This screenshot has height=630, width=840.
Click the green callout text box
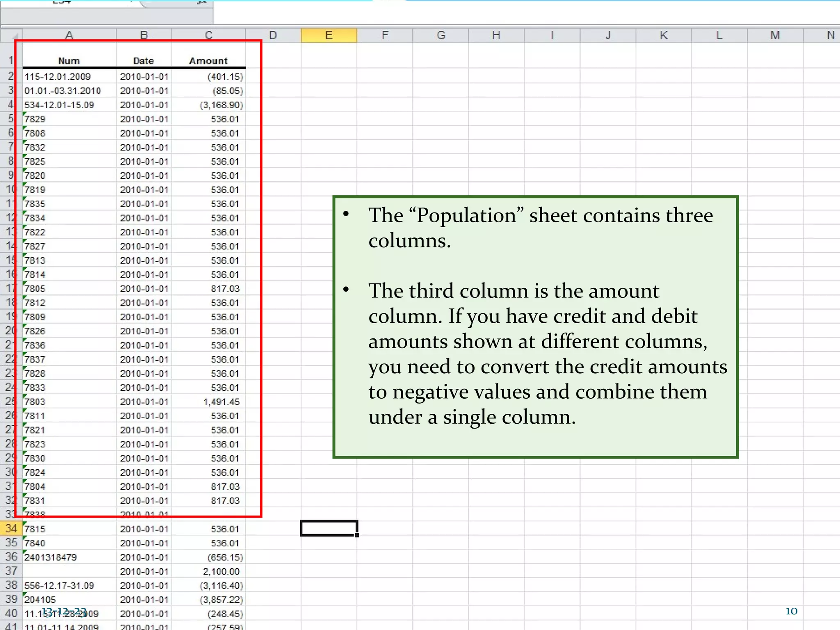[x=535, y=327]
